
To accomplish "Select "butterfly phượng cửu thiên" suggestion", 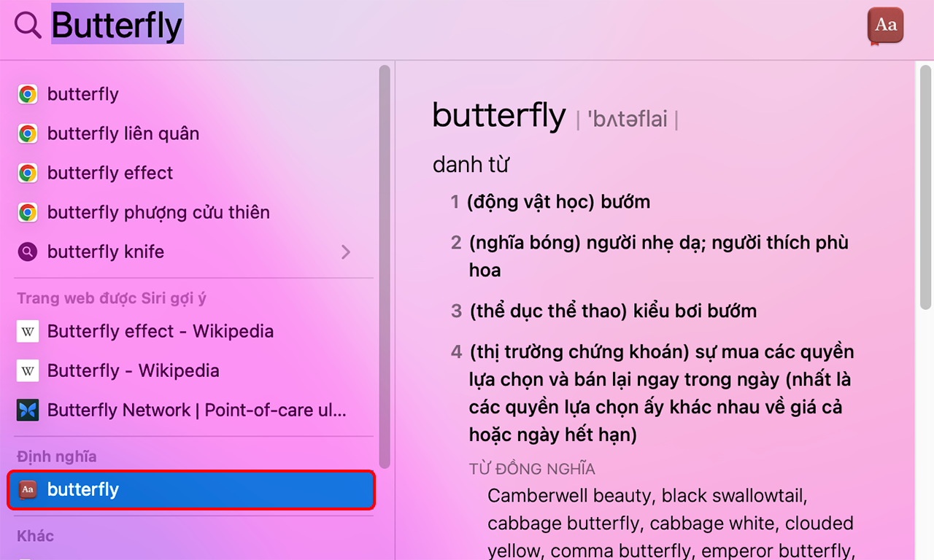I will click(x=158, y=212).
